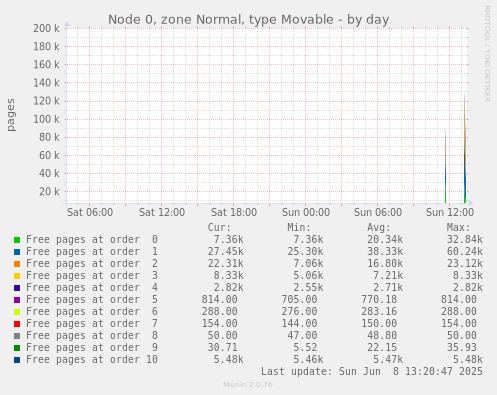
Task: Click the 'Sun 00:00' time label
Action: [x=306, y=212]
